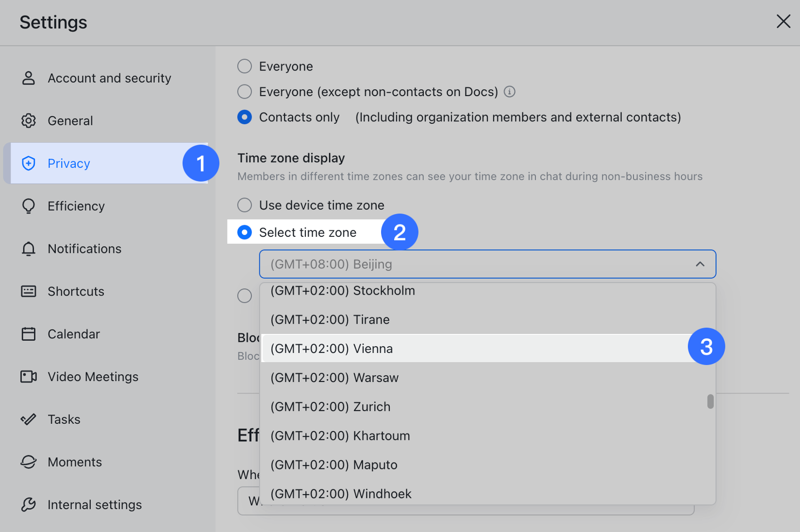Select Contacts only visibility option
Screen dimensions: 800x532
click(244, 117)
